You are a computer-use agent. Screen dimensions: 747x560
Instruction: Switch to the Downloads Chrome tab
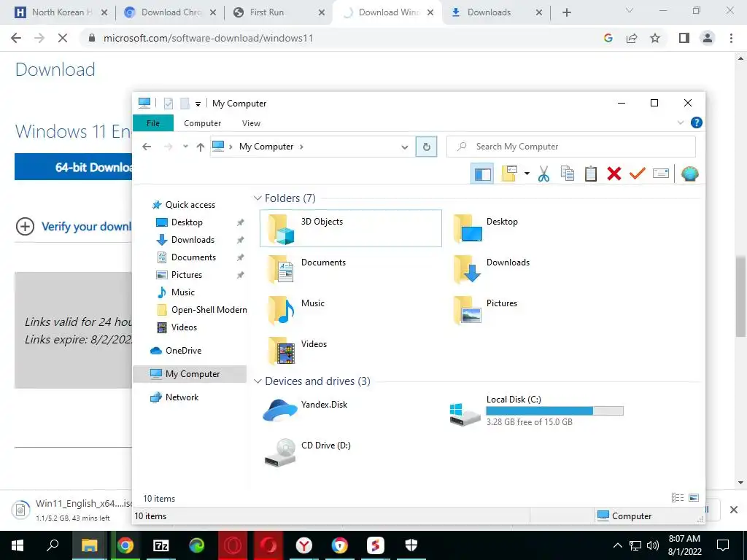(495, 12)
